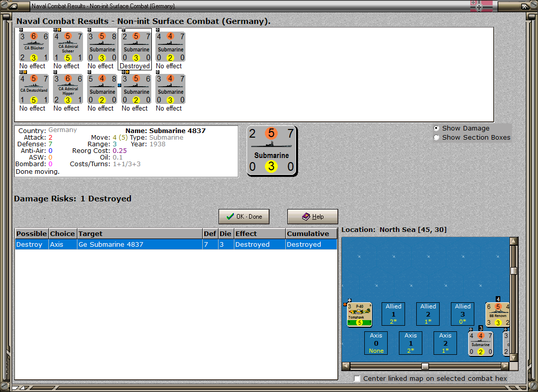538x392 pixels.
Task: Click the map horizontal scrollbar left arrow
Action: tap(346, 366)
